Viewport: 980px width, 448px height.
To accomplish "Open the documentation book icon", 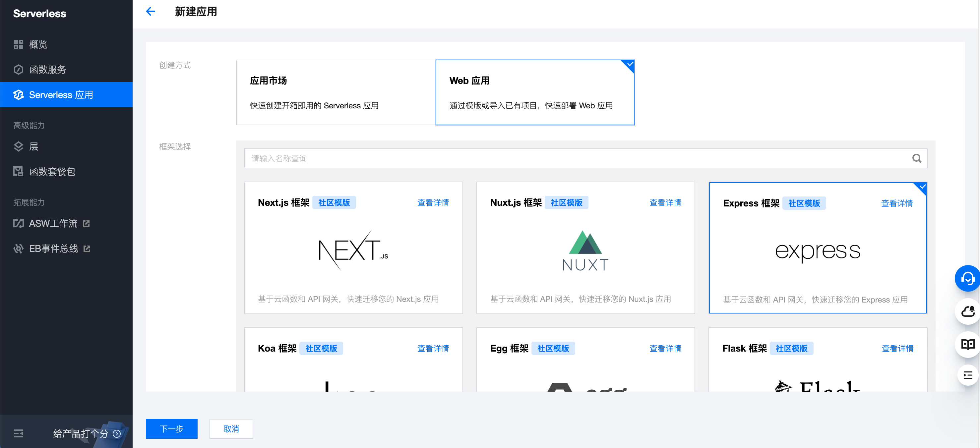I will [967, 344].
